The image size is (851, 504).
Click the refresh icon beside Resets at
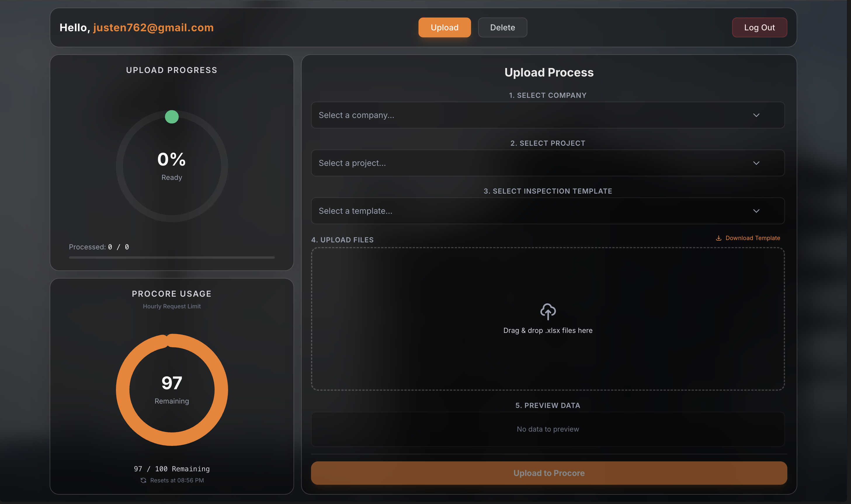coord(143,480)
